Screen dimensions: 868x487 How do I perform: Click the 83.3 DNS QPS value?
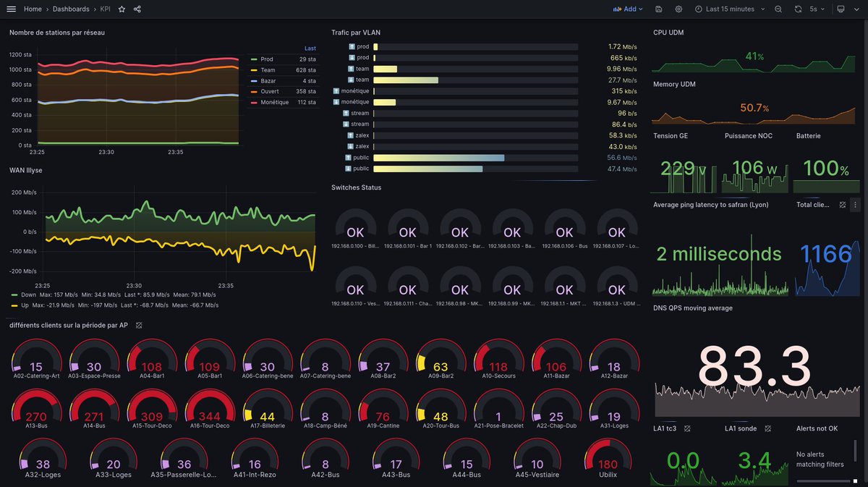coord(754,367)
